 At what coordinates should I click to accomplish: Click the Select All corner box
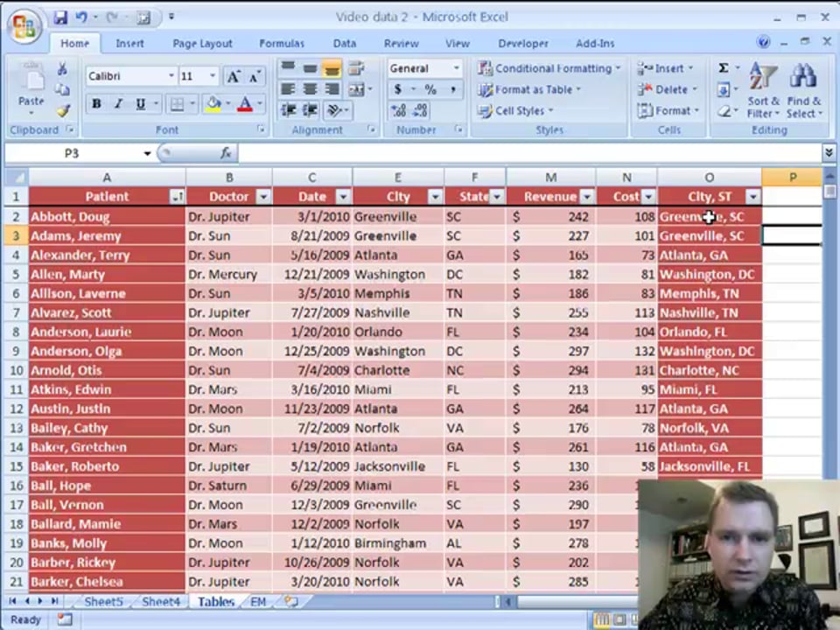17,178
